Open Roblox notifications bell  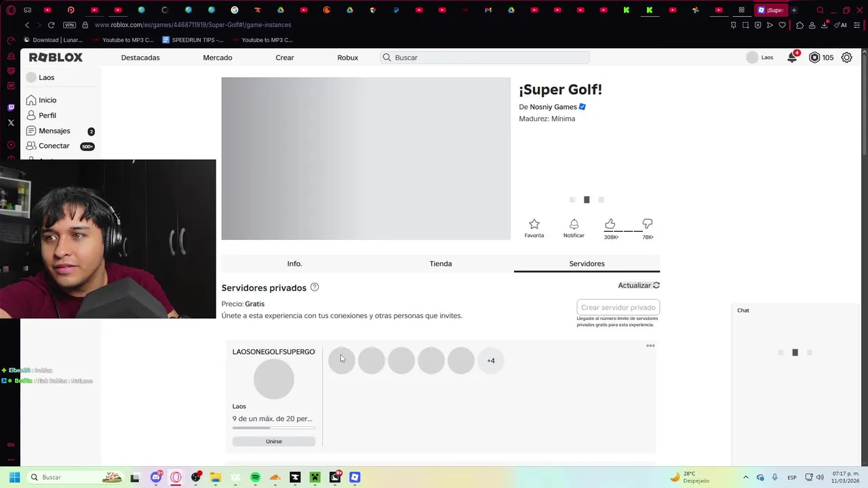[x=792, y=58]
